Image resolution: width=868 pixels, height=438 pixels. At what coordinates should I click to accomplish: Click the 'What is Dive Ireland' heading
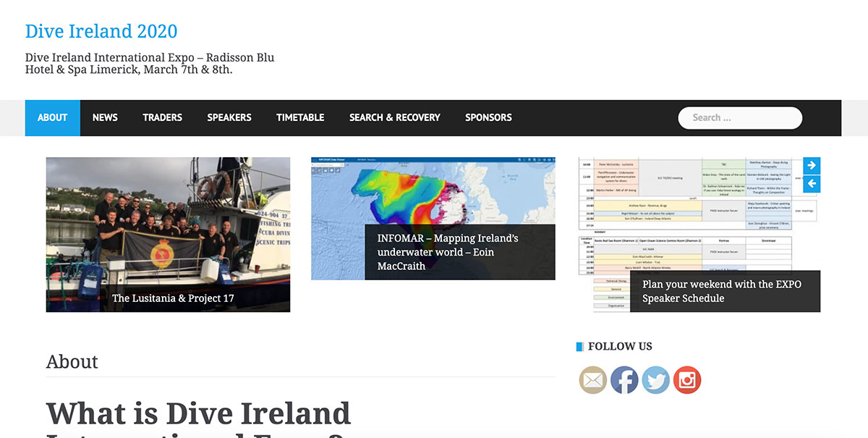[198, 413]
